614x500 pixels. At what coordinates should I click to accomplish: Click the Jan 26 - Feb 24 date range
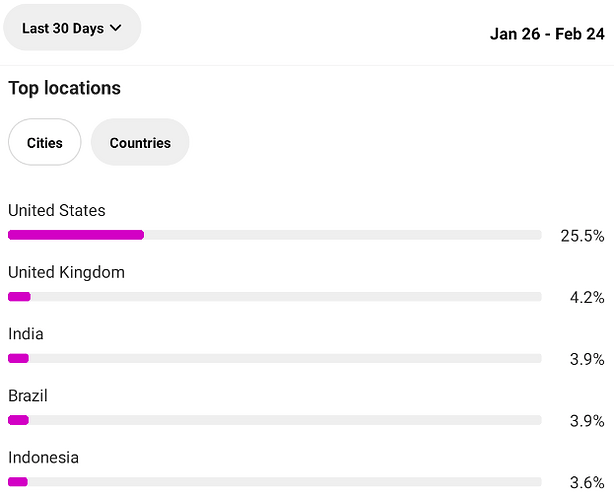547,34
